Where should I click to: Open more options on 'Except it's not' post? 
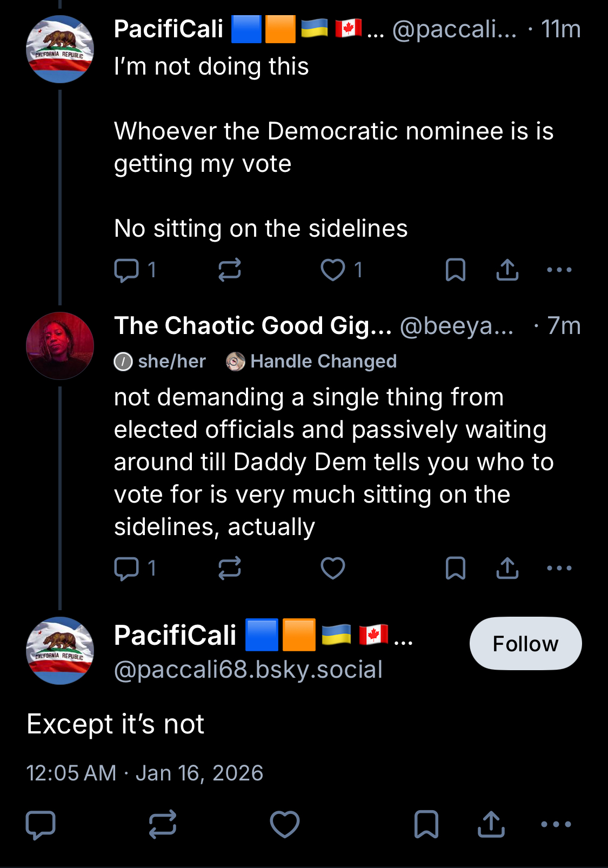click(x=556, y=825)
